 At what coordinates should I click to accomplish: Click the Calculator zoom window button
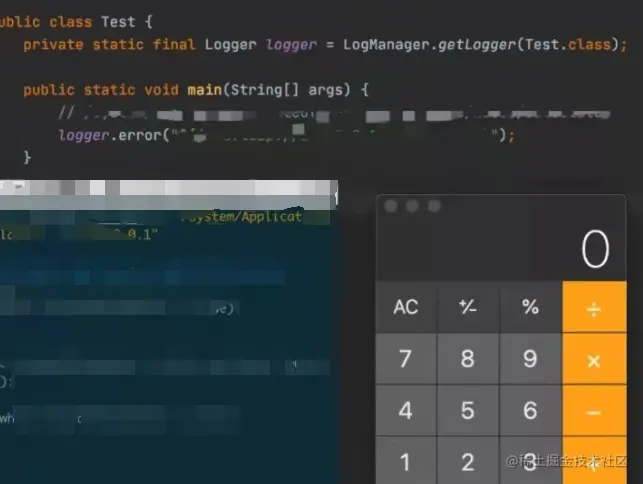(x=434, y=206)
